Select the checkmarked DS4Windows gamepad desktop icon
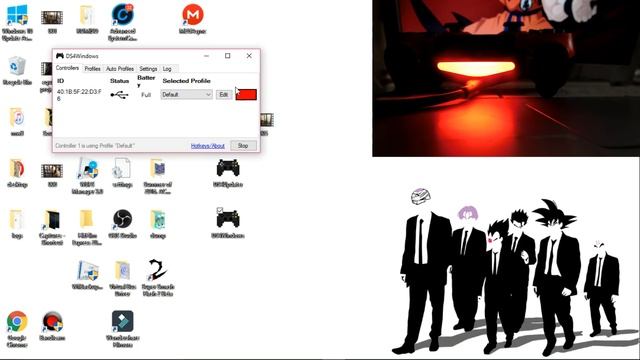Screen dimensions: 640x360 (x=228, y=224)
